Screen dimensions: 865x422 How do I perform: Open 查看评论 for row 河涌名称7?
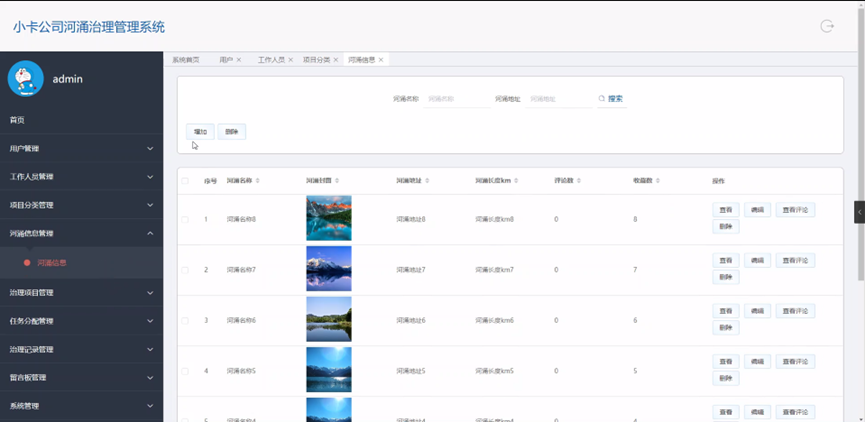(795, 260)
